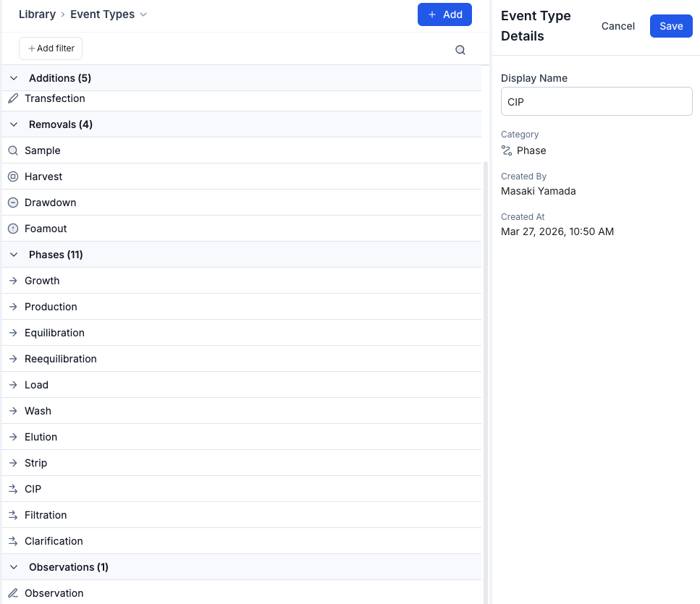Collapse the Observations (1) group

[x=14, y=567]
